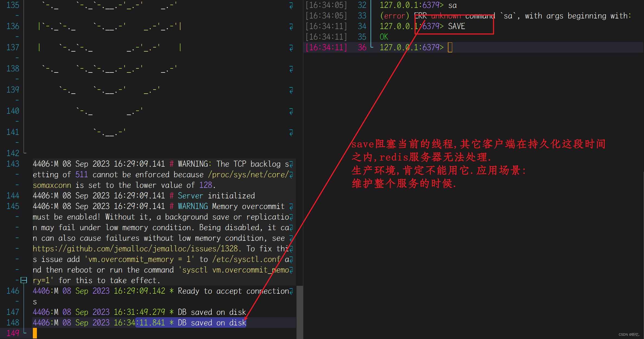Click the /etc/sysctl.conf path text
Image resolution: width=644 pixels, height=339 pixels.
(246, 259)
